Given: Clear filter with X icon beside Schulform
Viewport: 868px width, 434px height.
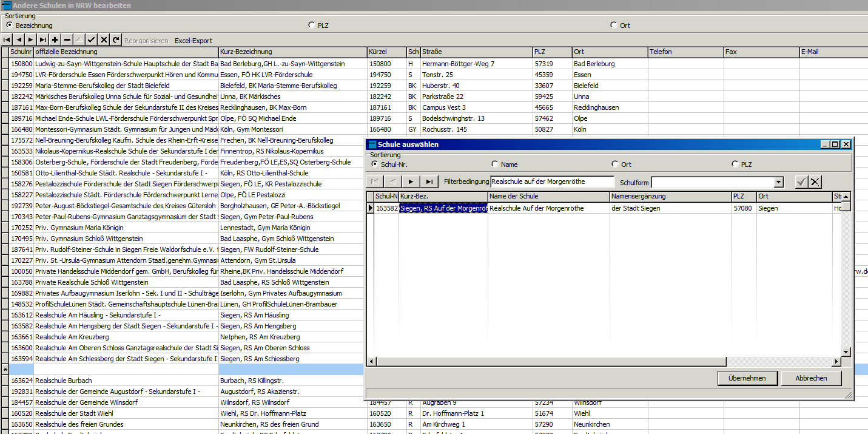Looking at the screenshot, I should click(x=815, y=181).
